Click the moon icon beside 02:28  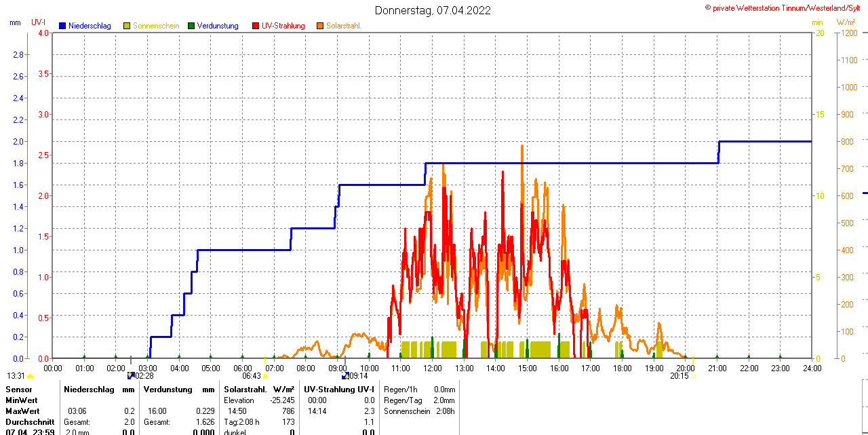(131, 375)
